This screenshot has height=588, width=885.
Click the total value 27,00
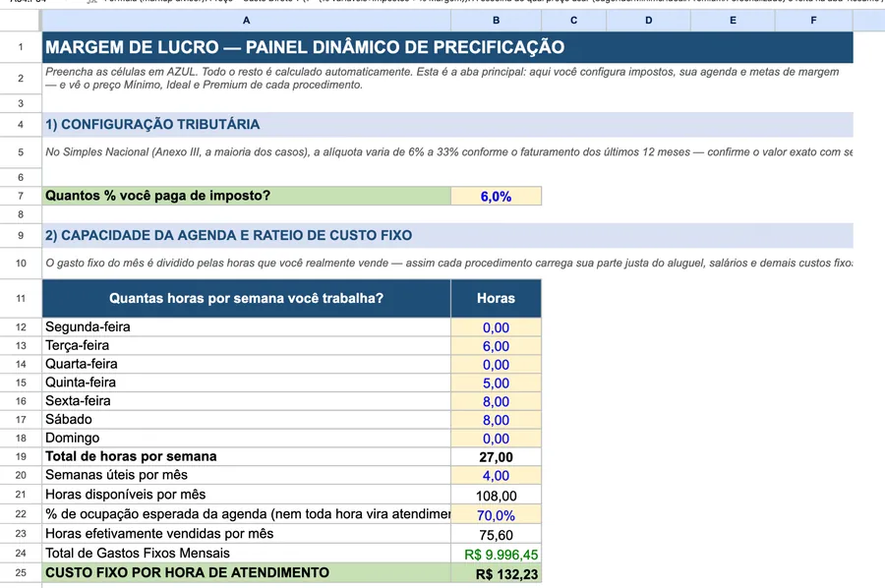496,457
